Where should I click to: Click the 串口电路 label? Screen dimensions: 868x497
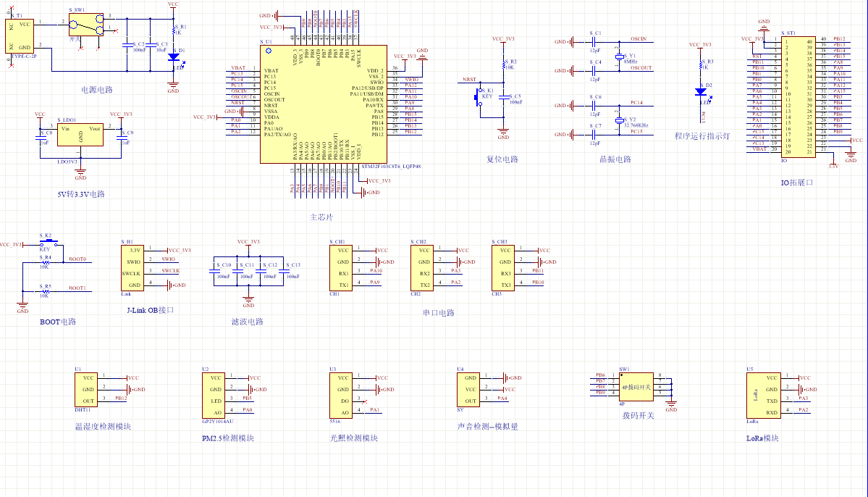439,313
